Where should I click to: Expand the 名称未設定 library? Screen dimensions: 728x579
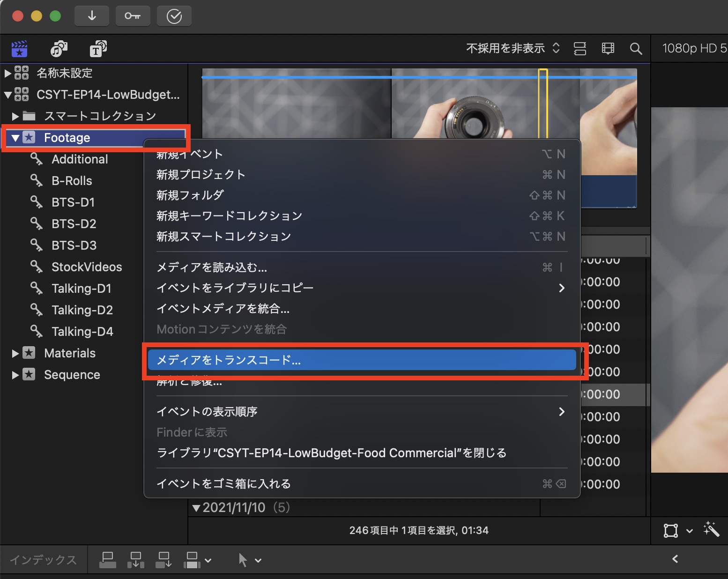(7, 73)
